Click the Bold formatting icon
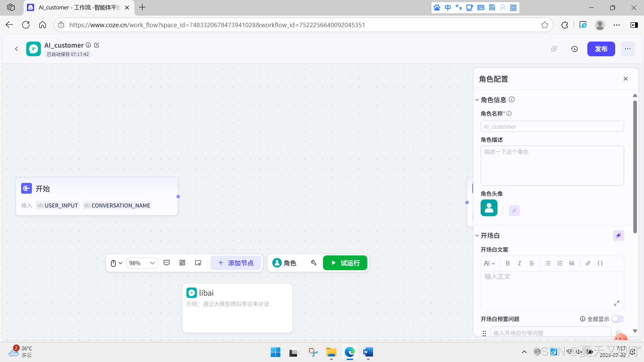 point(507,263)
